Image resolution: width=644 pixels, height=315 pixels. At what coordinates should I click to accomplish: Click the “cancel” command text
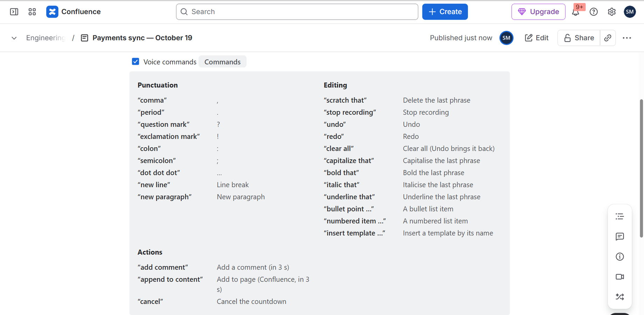pos(150,301)
